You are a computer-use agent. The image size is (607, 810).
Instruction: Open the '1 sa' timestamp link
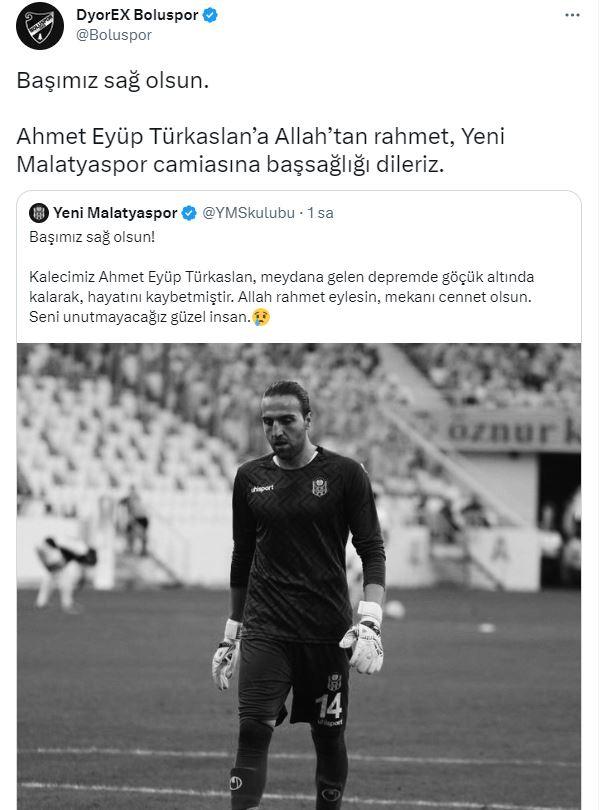pyautogui.click(x=320, y=213)
